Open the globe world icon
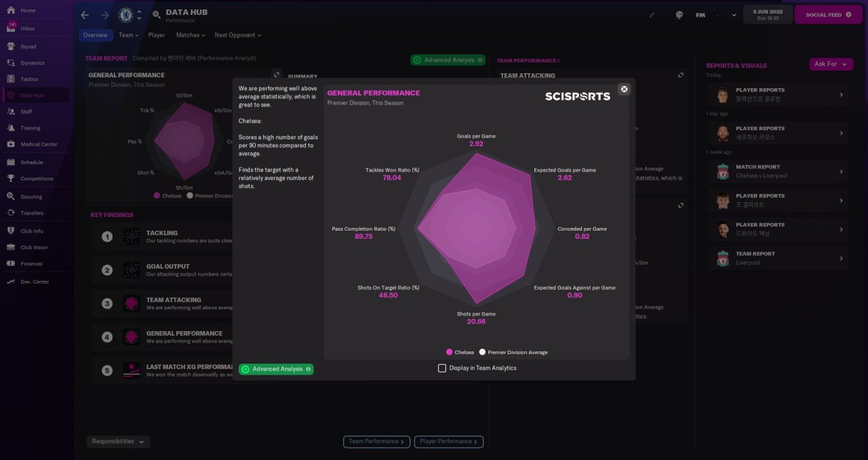Image resolution: width=868 pixels, height=460 pixels. click(x=679, y=15)
